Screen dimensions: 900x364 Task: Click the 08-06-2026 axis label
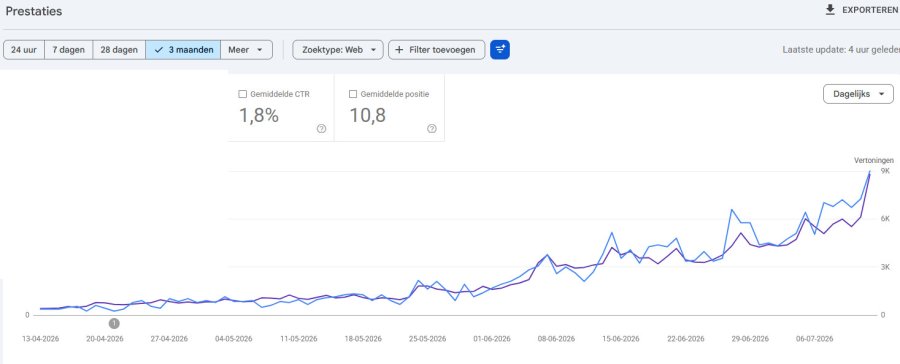tap(556, 339)
